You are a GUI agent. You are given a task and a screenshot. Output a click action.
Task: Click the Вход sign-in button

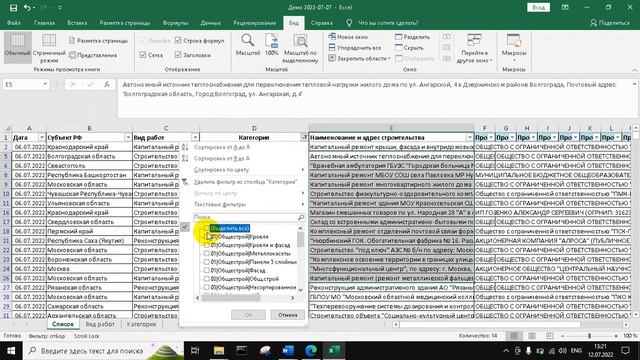point(538,7)
